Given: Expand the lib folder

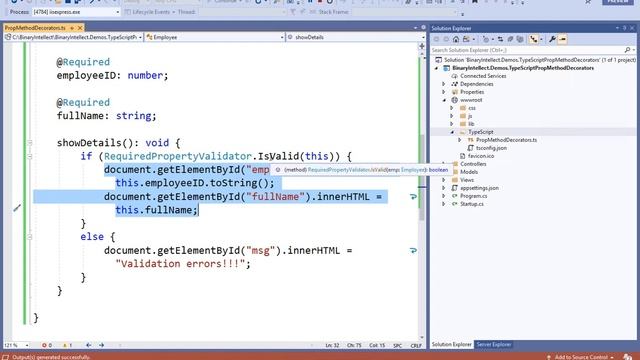Looking at the screenshot, I should click(452, 124).
